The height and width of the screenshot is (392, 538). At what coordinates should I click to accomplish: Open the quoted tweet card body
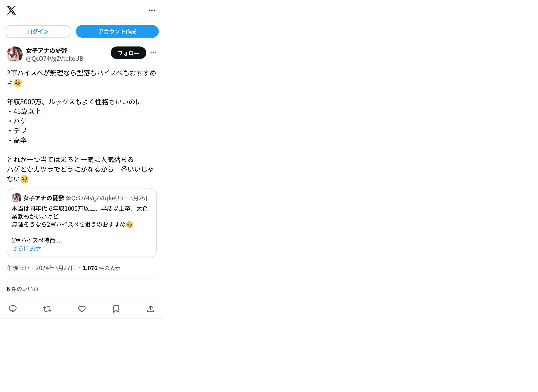click(82, 223)
